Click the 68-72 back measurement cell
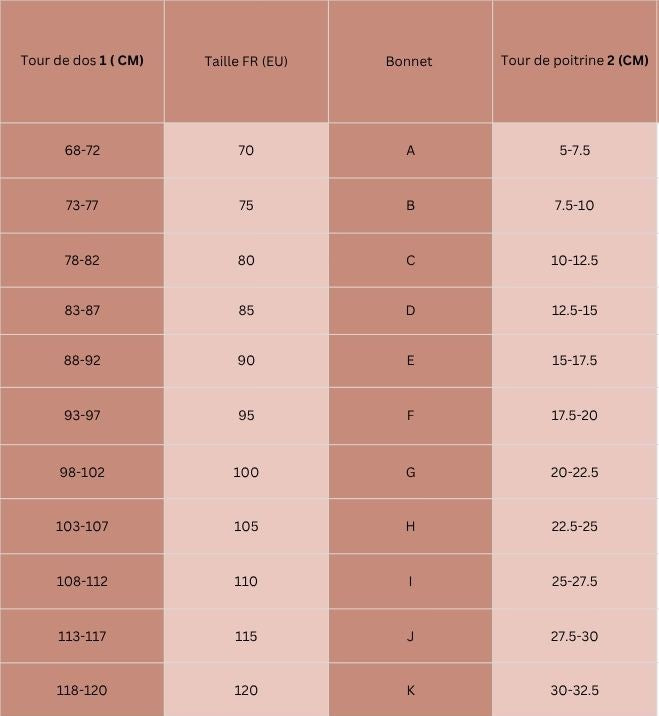The height and width of the screenshot is (716, 659). coord(82,150)
